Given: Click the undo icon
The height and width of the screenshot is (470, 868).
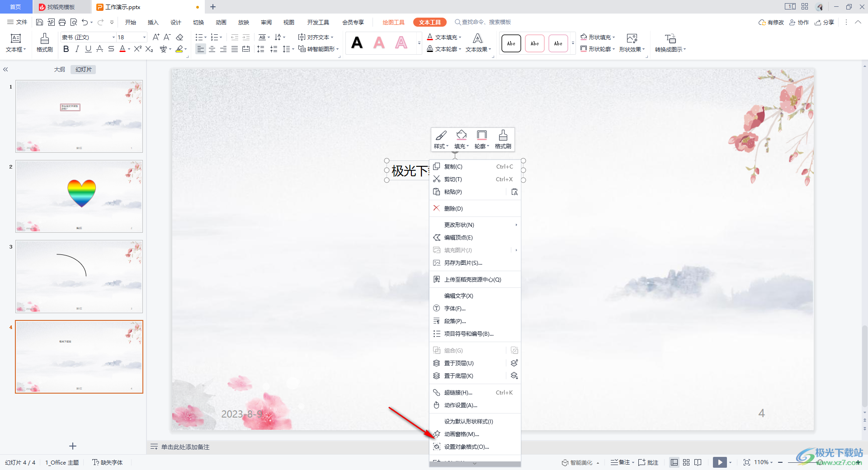Looking at the screenshot, I should (85, 22).
